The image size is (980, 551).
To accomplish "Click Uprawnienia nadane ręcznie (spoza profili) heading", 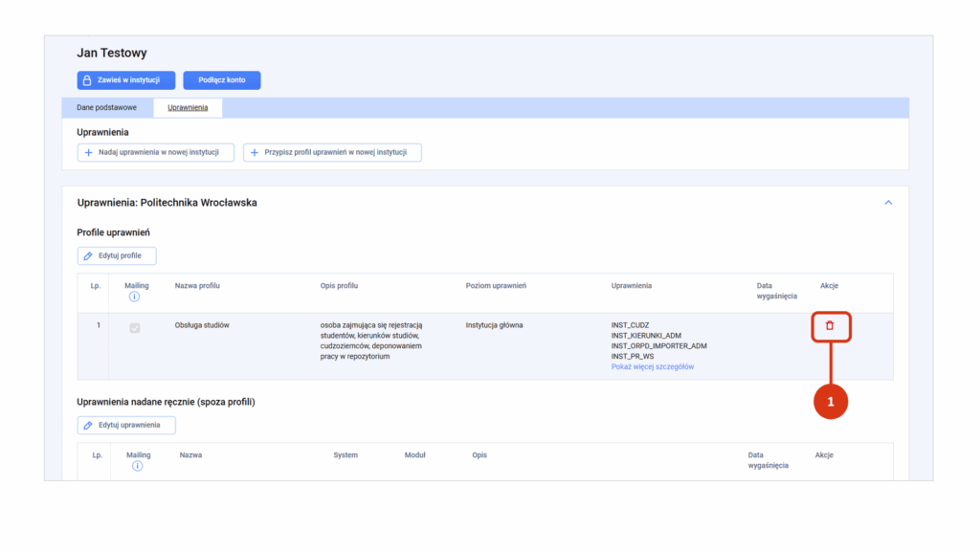I will click(x=166, y=402).
